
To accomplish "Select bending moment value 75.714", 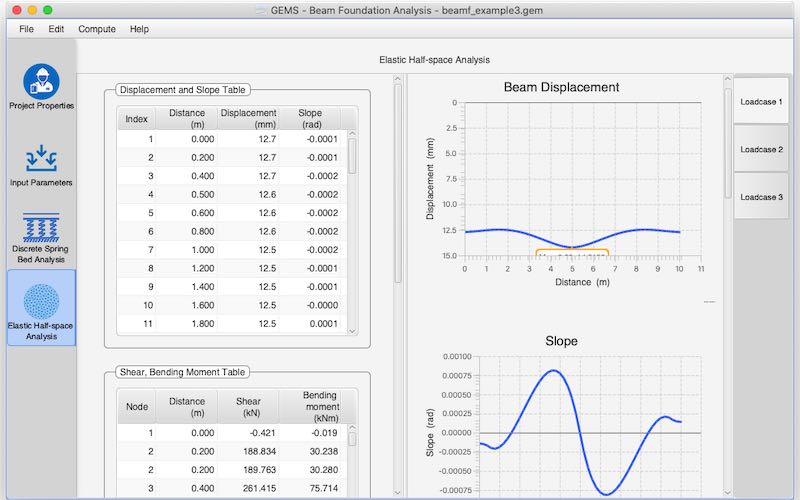I will coord(310,488).
